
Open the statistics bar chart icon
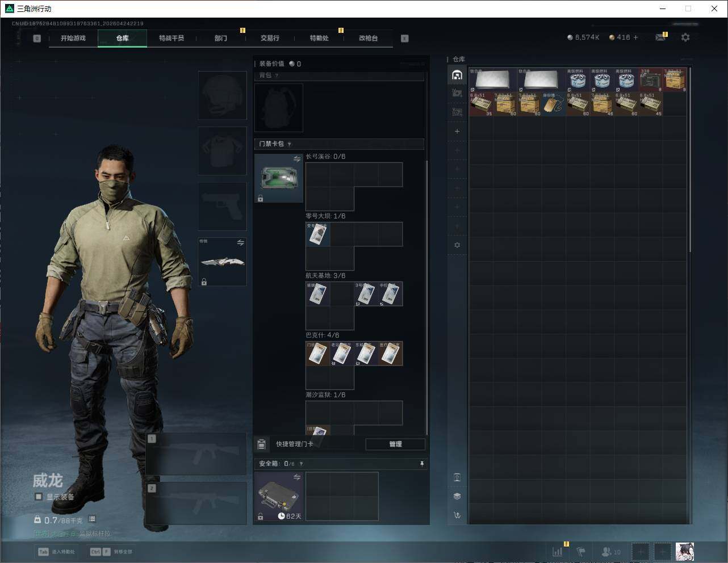pyautogui.click(x=558, y=552)
